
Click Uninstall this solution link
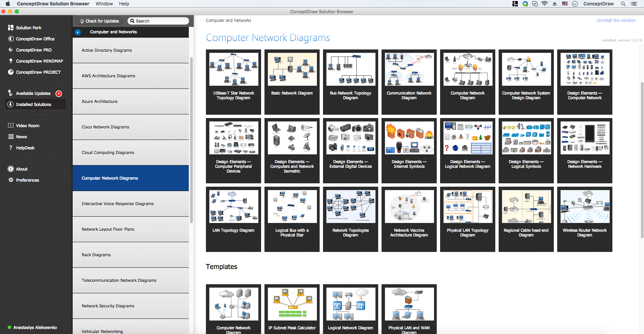point(616,20)
